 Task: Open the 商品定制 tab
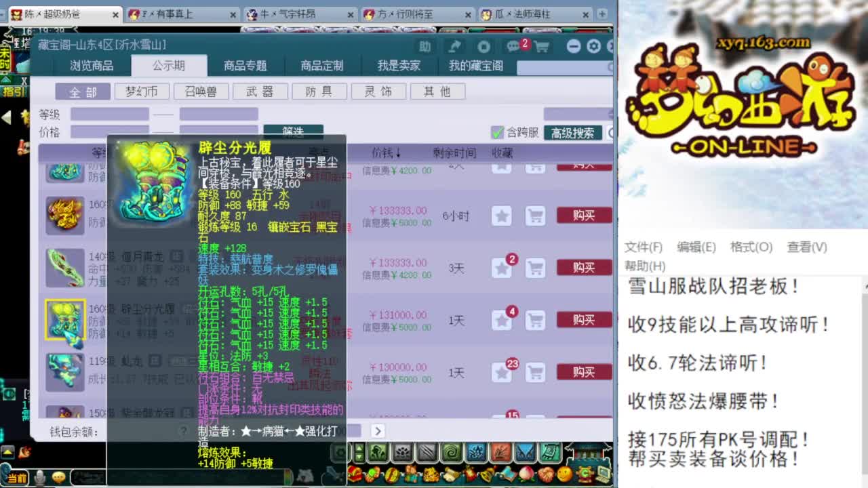coord(322,66)
